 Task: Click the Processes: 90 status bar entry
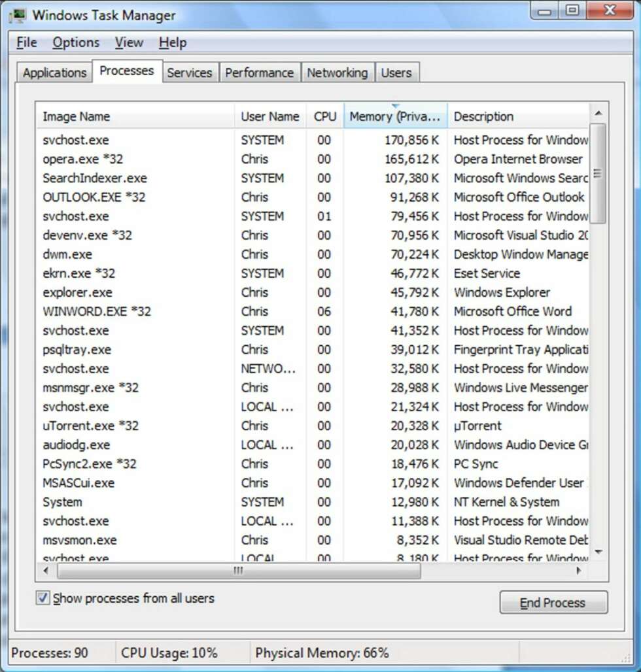point(50,652)
